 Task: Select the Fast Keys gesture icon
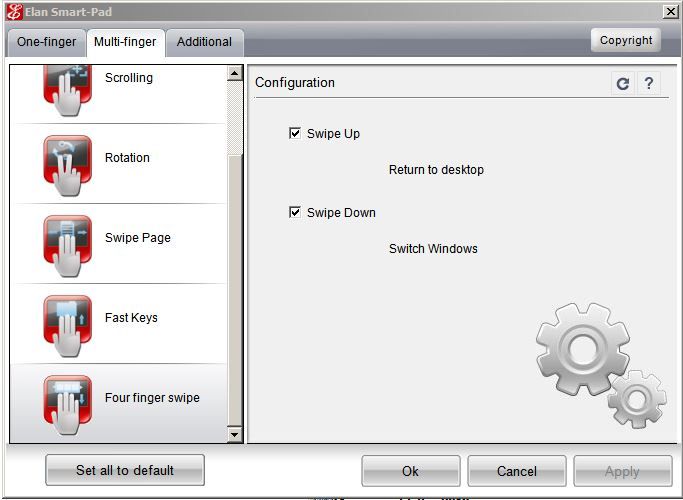[68, 326]
